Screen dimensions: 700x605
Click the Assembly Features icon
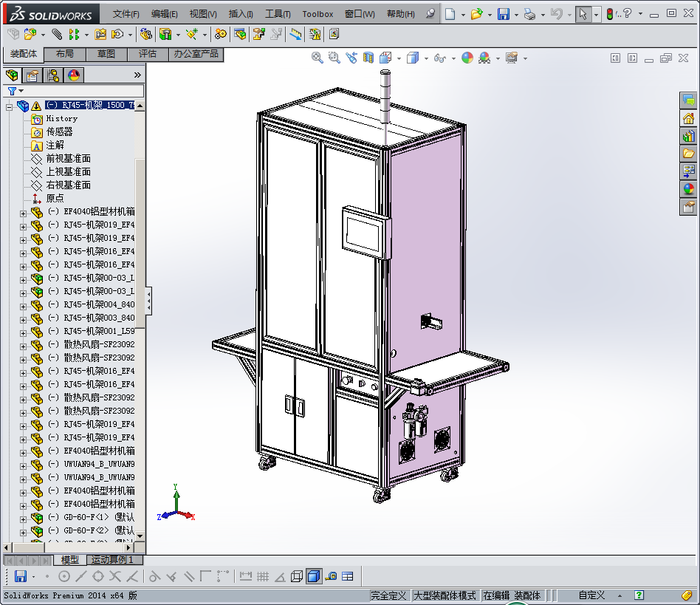tap(165, 34)
